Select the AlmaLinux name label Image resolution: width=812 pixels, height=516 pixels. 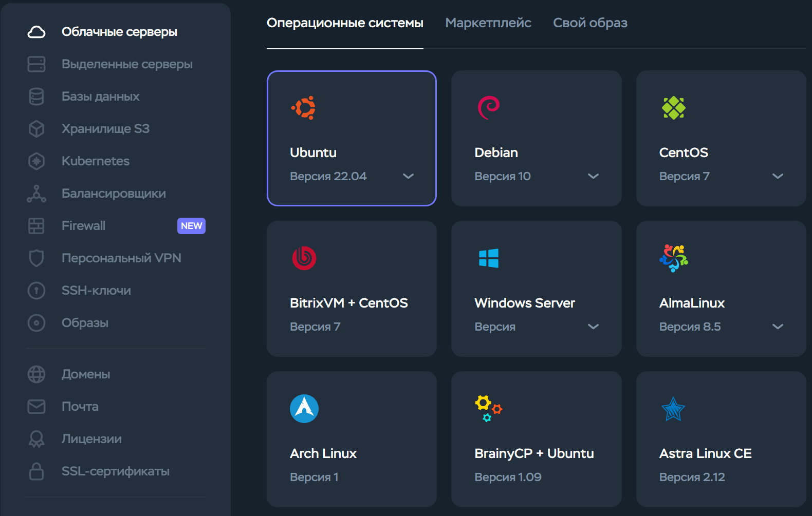[692, 303]
